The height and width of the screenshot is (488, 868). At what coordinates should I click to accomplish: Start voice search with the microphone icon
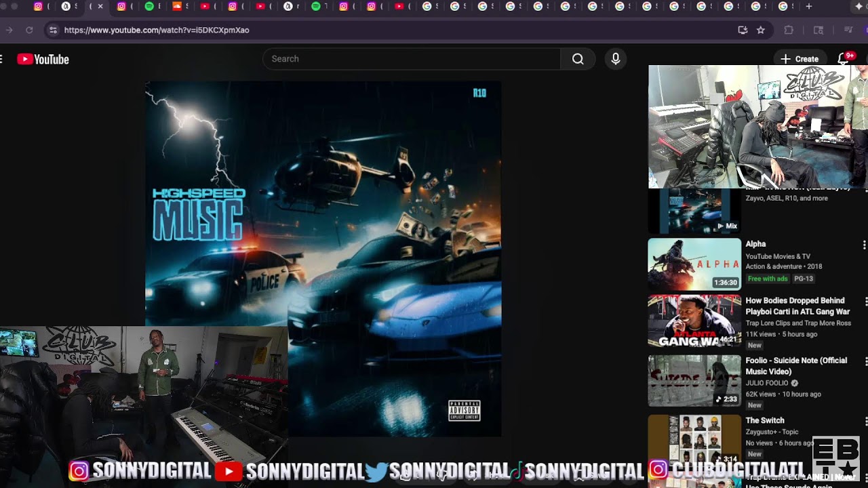tap(616, 59)
